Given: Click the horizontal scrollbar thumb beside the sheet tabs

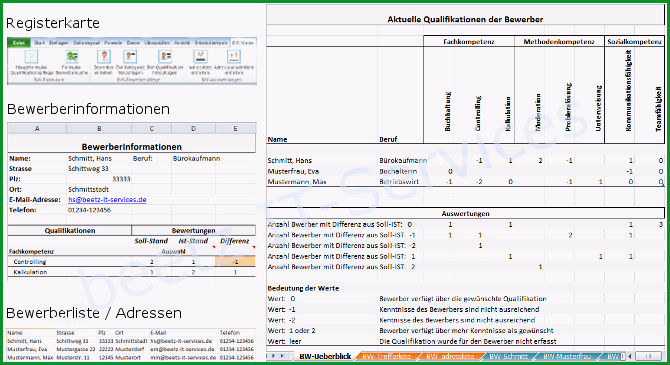Looking at the screenshot, I should point(648,356).
